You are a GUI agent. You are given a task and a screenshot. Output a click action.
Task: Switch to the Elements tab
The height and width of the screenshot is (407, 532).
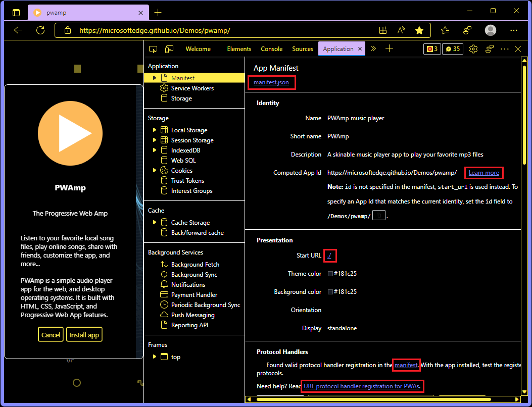pos(239,49)
